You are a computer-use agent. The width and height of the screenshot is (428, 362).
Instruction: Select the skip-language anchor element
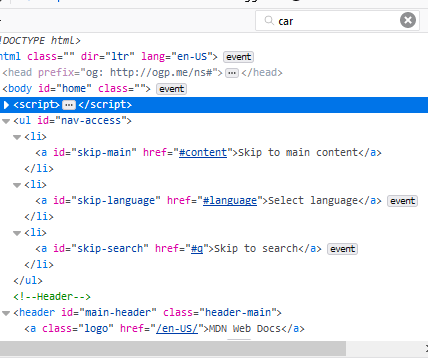pyautogui.click(x=208, y=201)
